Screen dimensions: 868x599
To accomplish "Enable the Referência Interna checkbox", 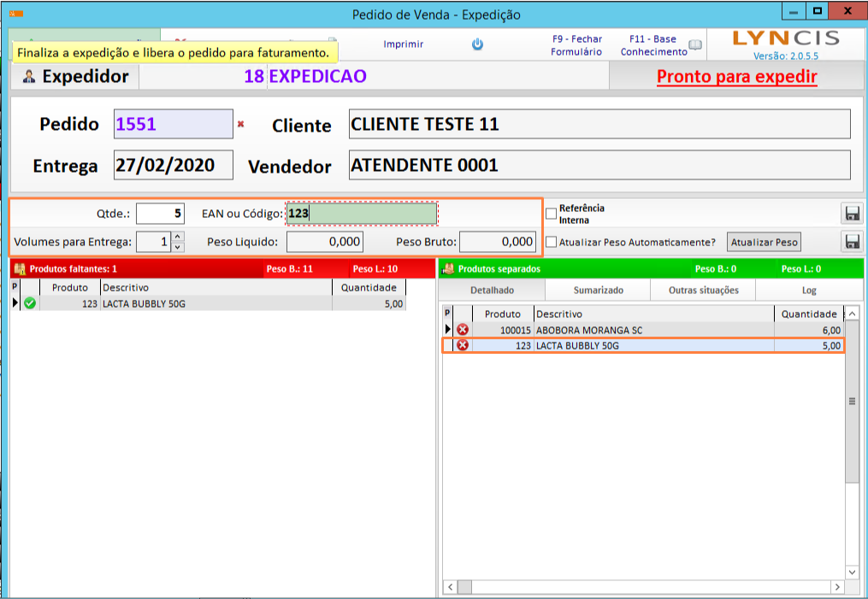I will click(x=552, y=214).
